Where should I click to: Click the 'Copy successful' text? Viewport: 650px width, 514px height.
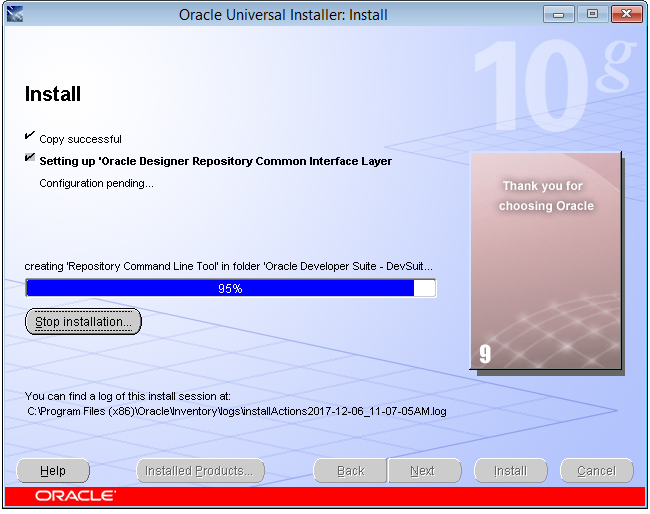(x=80, y=139)
